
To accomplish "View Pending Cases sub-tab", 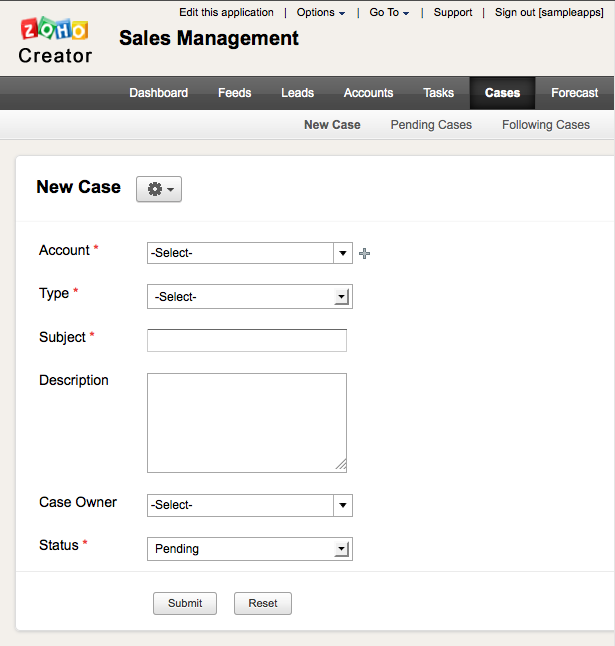I will coord(431,125).
